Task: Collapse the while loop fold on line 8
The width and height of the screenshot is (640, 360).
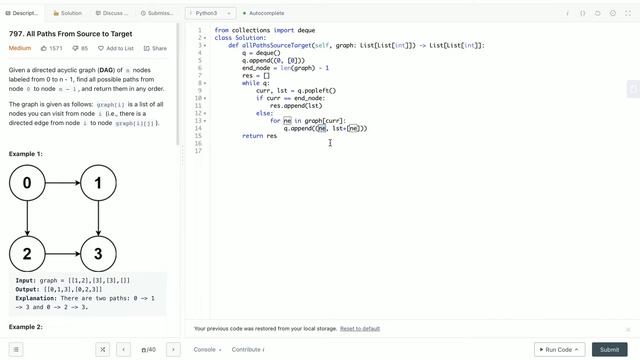Action: tap(205, 83)
